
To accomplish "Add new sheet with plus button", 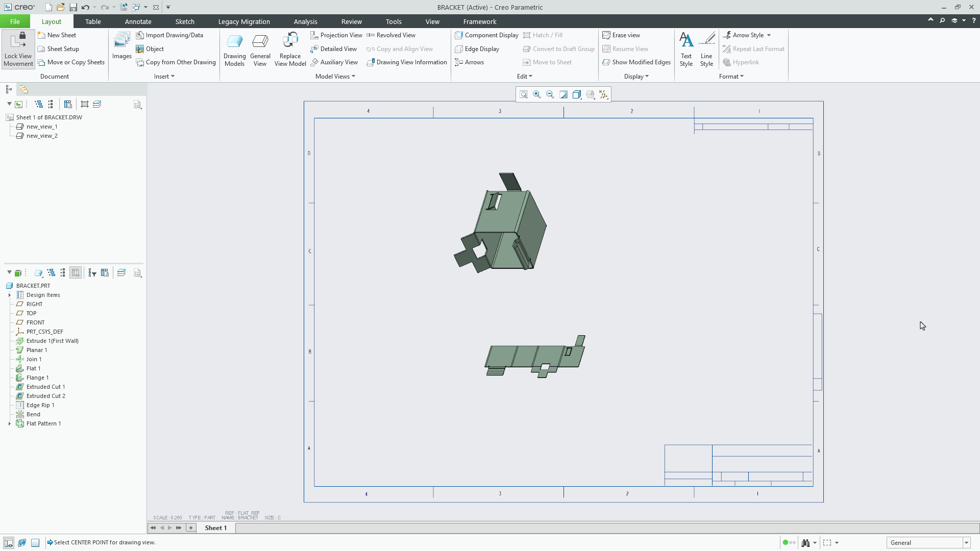I will [191, 528].
